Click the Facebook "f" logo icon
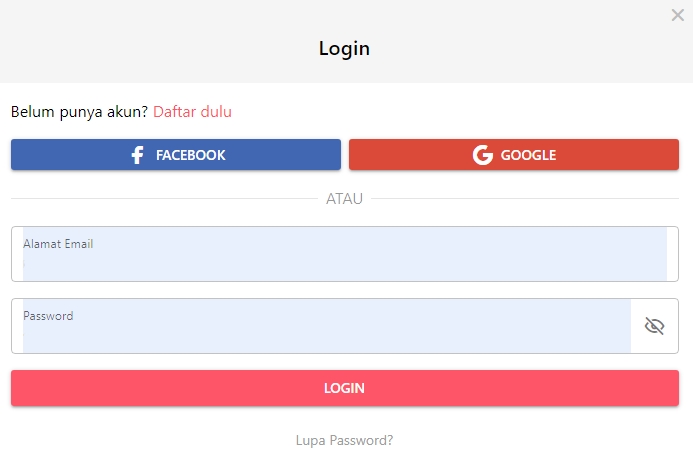 click(137, 155)
